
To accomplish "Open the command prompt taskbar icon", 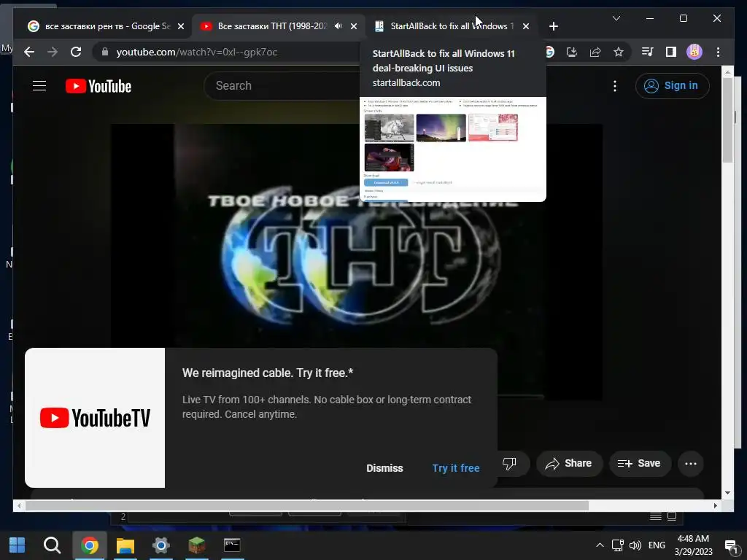I will (232, 545).
